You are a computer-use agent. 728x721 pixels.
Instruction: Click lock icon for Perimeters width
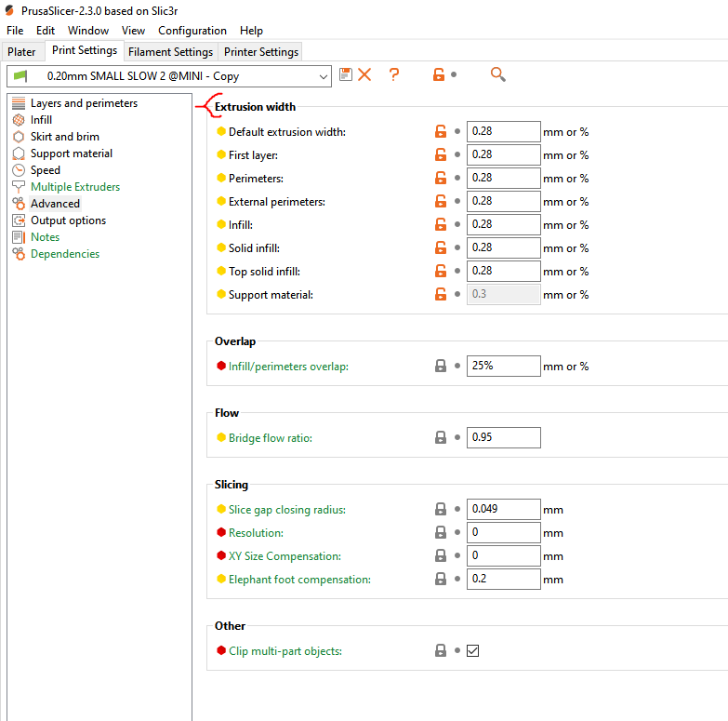click(440, 178)
